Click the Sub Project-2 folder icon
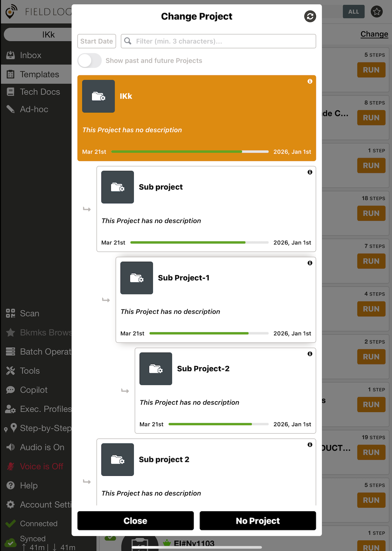 [156, 369]
